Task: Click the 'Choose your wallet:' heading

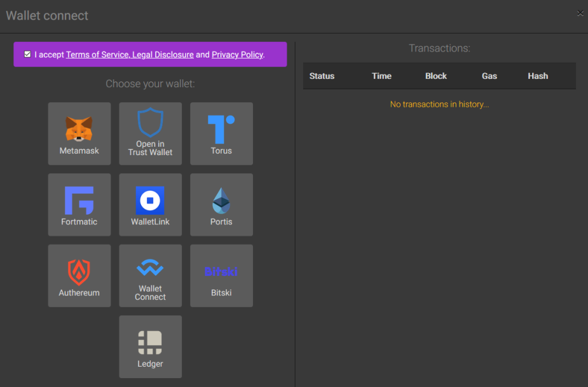Action: 151,84
